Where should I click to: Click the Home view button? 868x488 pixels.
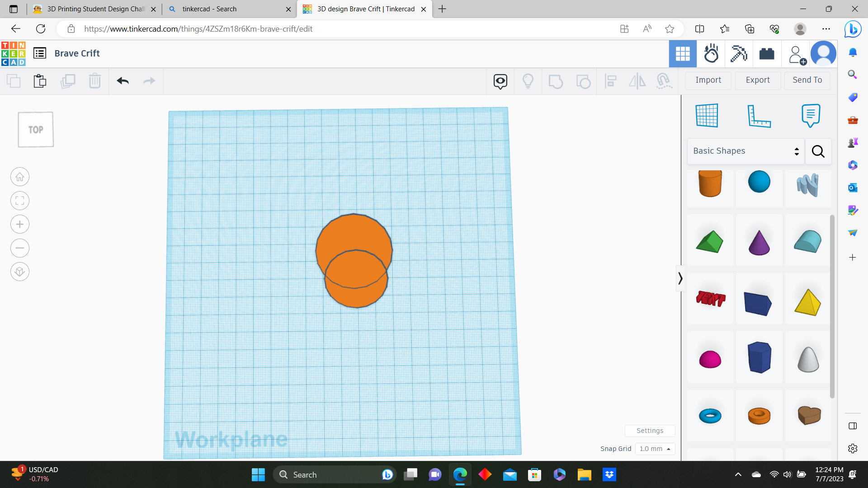coord(20,177)
